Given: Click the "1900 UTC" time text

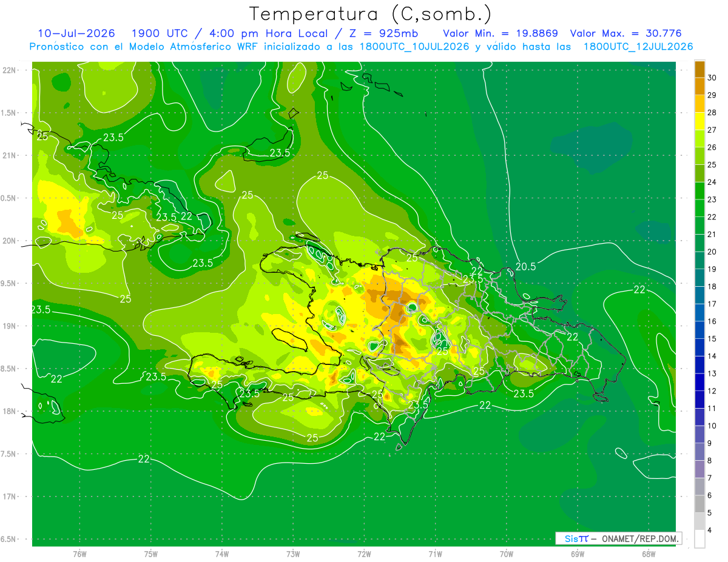Looking at the screenshot, I should (x=160, y=33).
